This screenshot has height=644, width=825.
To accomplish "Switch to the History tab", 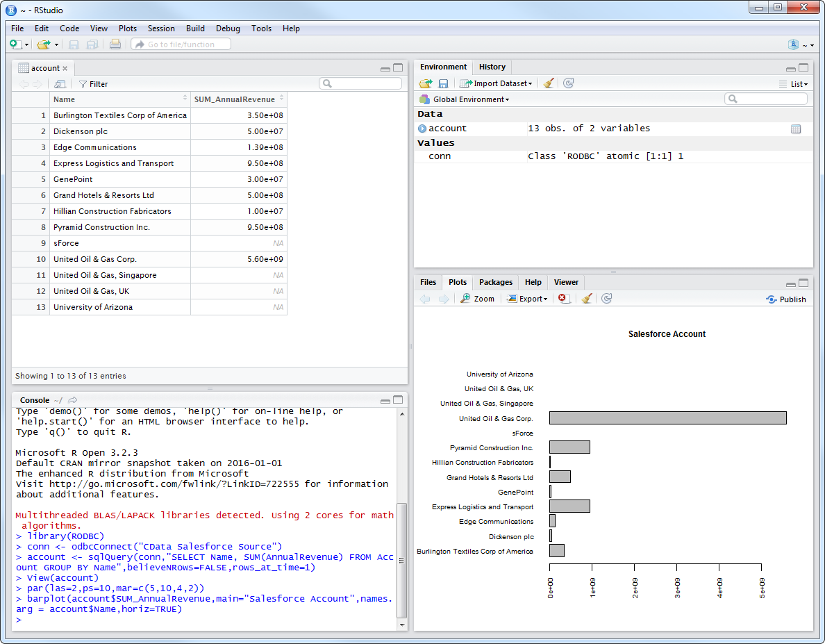I will coord(492,67).
